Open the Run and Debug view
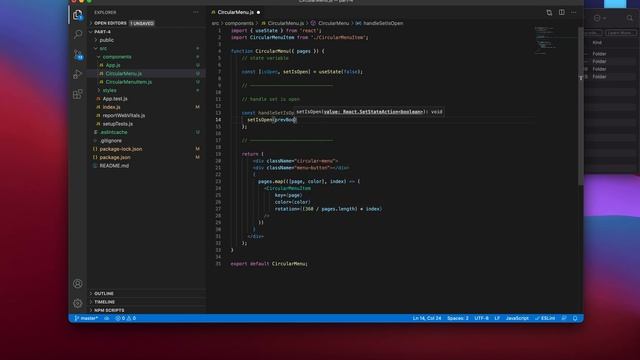The height and width of the screenshot is (360, 640). pos(78,74)
